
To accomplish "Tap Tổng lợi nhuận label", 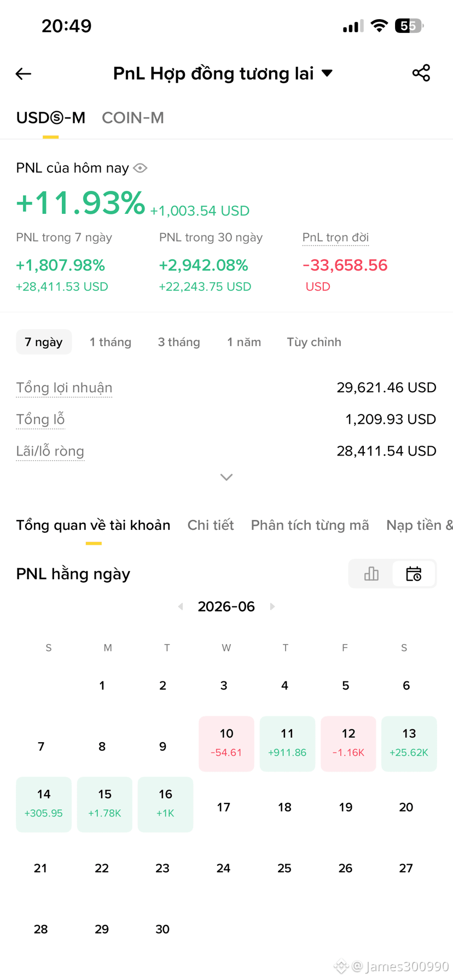I will [64, 388].
